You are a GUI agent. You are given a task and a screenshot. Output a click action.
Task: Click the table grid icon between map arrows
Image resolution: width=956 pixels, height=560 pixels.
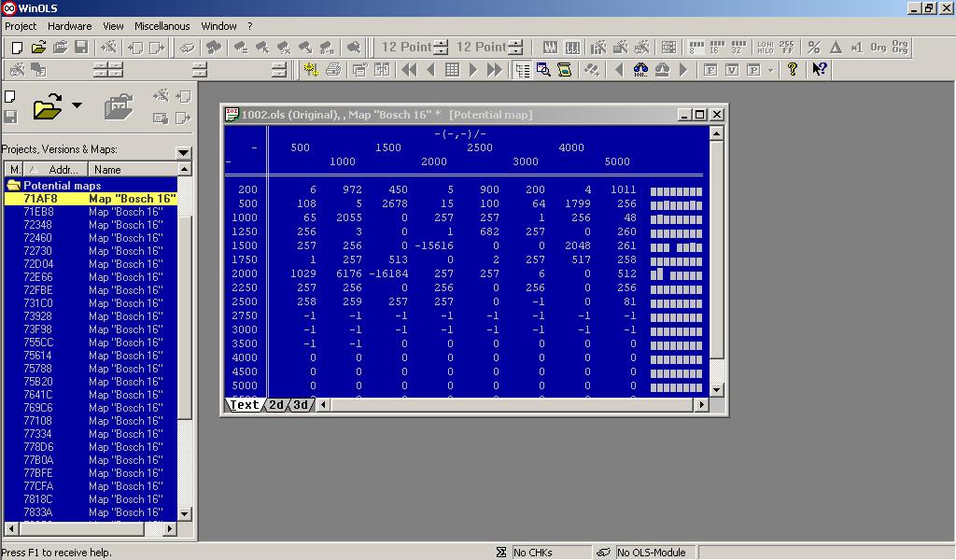point(453,69)
